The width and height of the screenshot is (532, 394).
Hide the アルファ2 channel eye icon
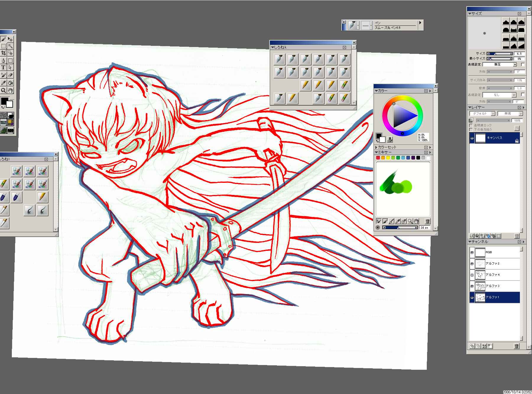point(472,264)
